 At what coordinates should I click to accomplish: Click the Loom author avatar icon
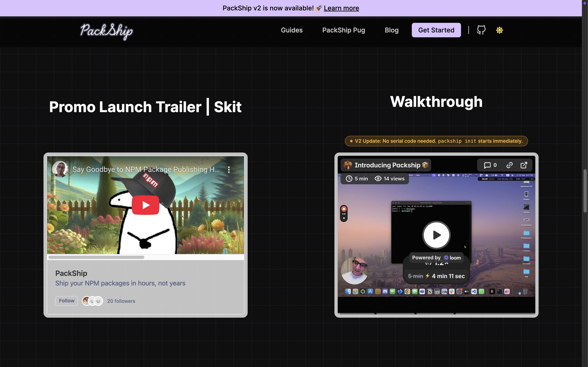[348, 165]
